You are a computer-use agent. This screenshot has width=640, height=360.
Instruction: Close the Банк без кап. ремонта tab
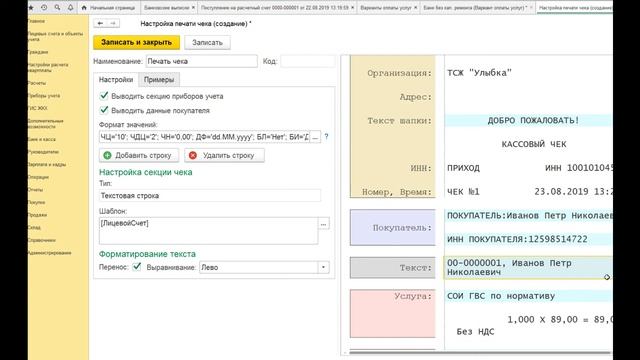pos(531,8)
